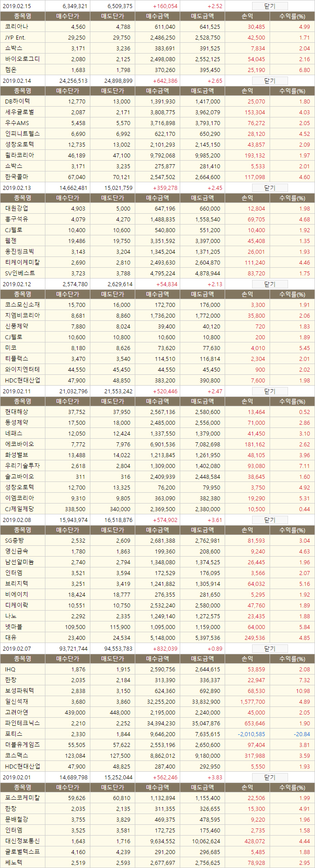Viewport: 315px width, 868px height.
Task: Select the 포티스 stock name
Action: tap(13, 734)
